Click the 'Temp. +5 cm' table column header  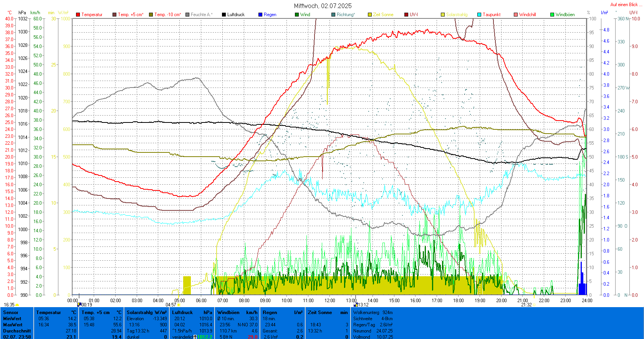tap(101, 313)
